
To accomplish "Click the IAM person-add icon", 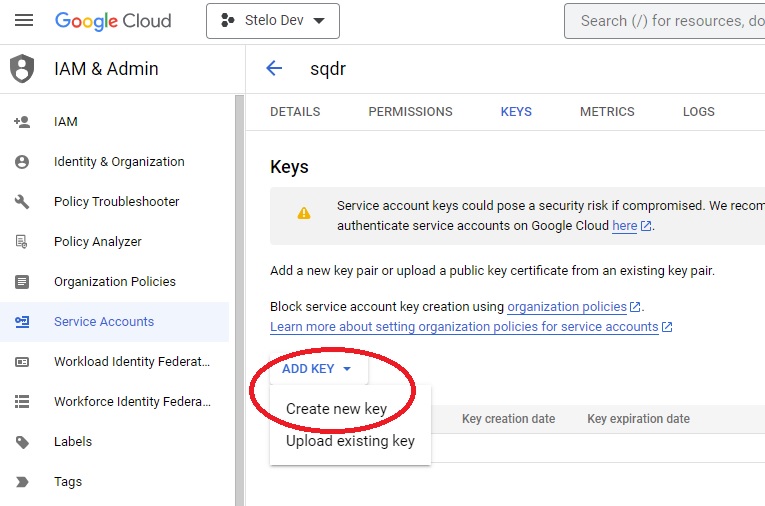I will 22,122.
